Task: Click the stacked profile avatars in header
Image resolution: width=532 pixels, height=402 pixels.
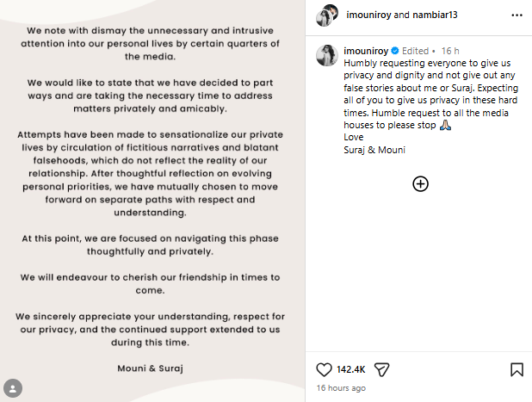Action: (x=327, y=15)
